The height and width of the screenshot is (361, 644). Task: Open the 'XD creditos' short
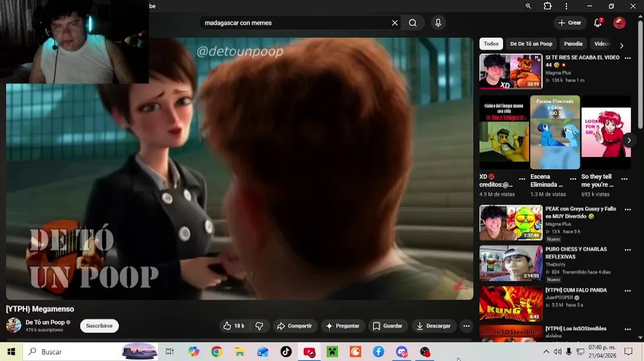coord(504,132)
